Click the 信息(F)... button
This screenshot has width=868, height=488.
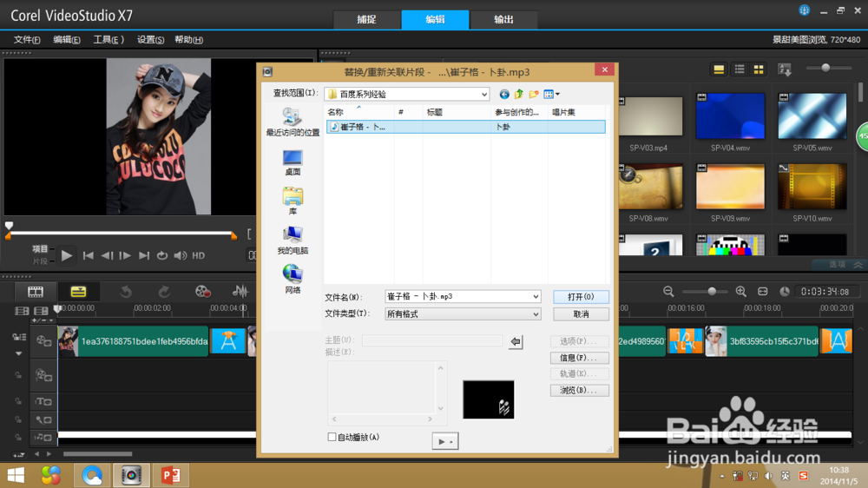579,358
